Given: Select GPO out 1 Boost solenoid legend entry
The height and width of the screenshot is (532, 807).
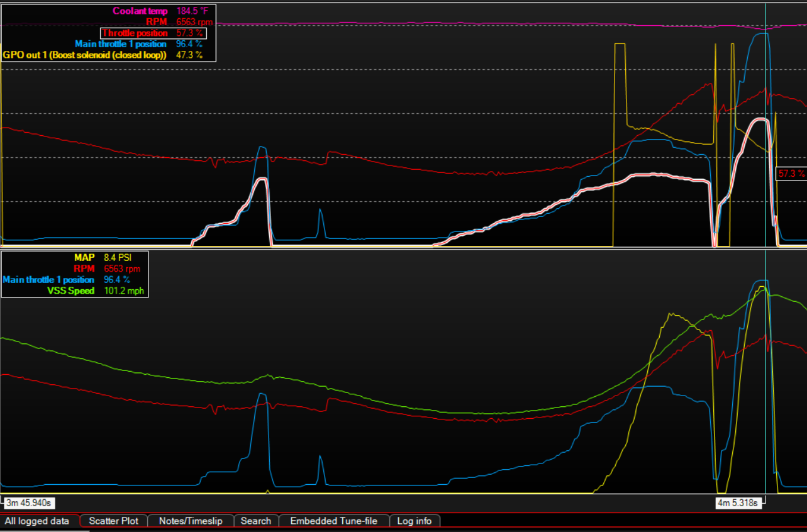Looking at the screenshot, I should point(85,55).
